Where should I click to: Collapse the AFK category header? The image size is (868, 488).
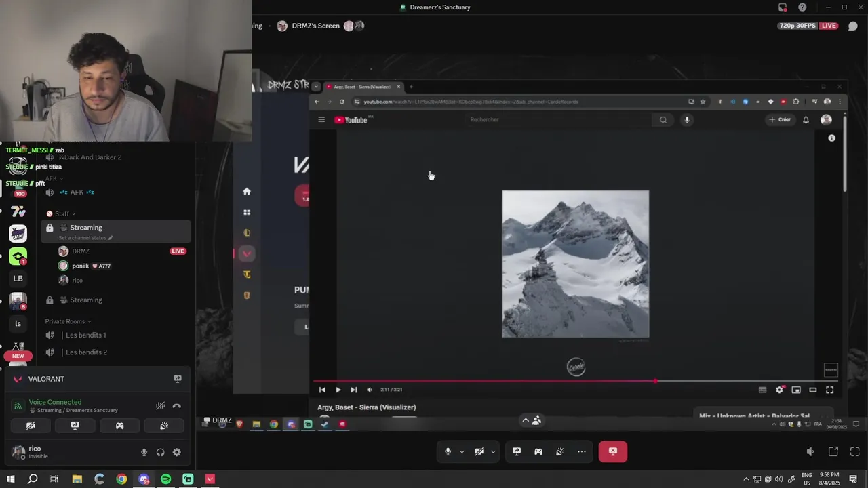tap(54, 179)
